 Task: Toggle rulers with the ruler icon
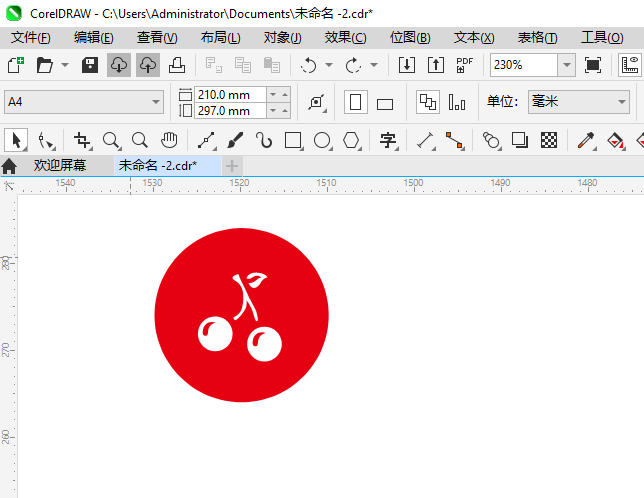[x=630, y=65]
